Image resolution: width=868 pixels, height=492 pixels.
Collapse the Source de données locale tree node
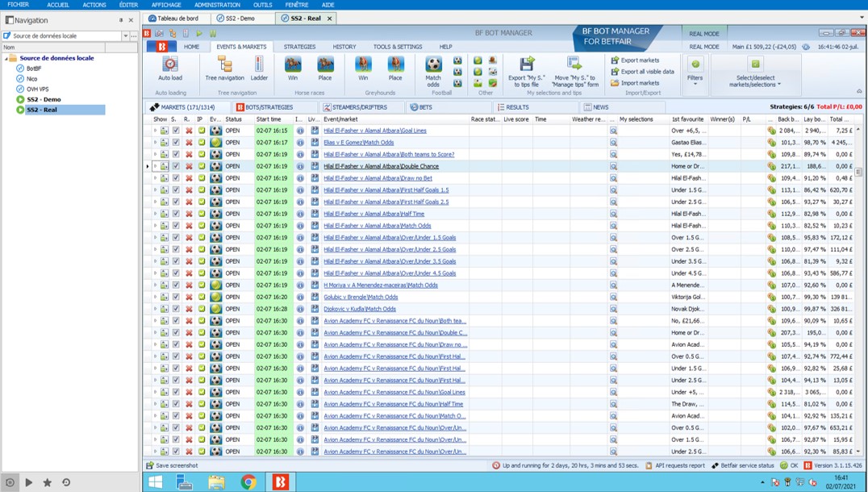(x=6, y=58)
